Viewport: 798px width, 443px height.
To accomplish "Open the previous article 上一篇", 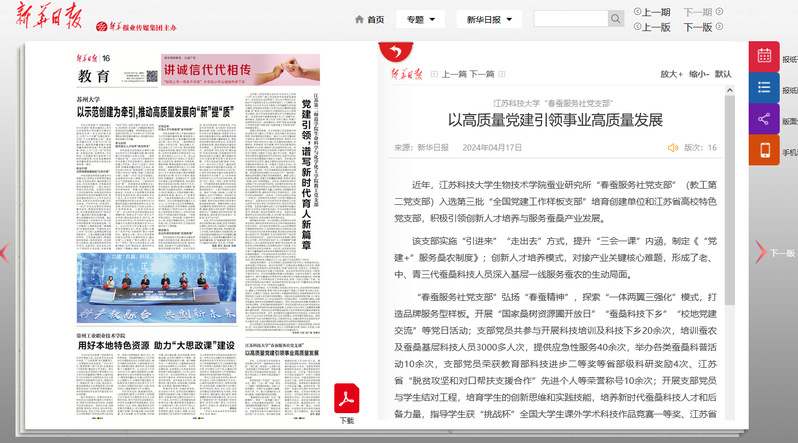I will [x=454, y=74].
